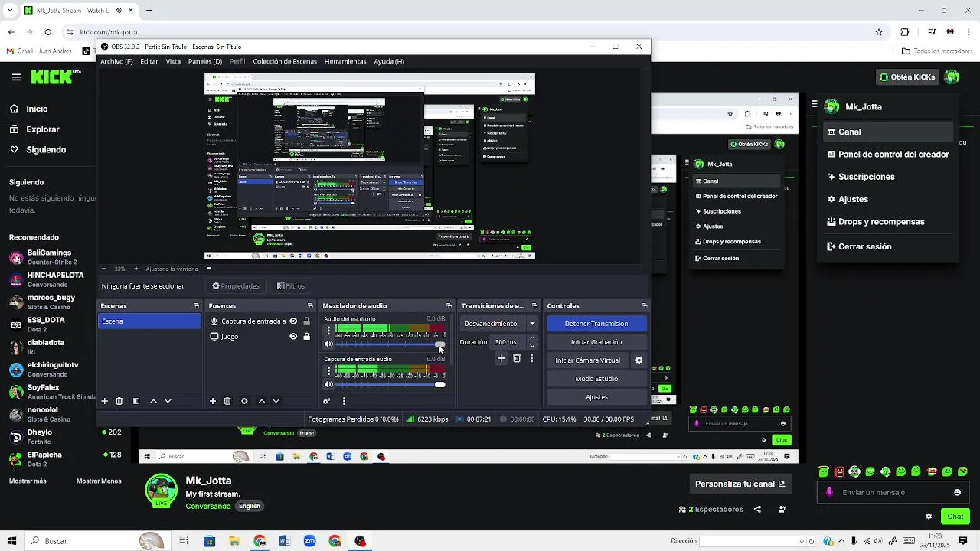Adjust the Audio del escritorio volume slider
The image size is (980, 551).
[x=389, y=344]
